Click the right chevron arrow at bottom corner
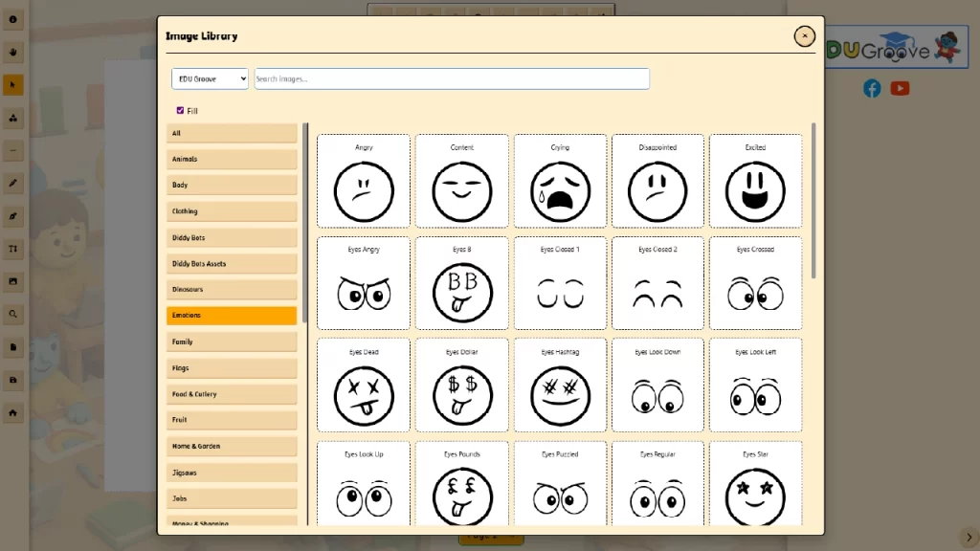980x551 pixels. (969, 538)
